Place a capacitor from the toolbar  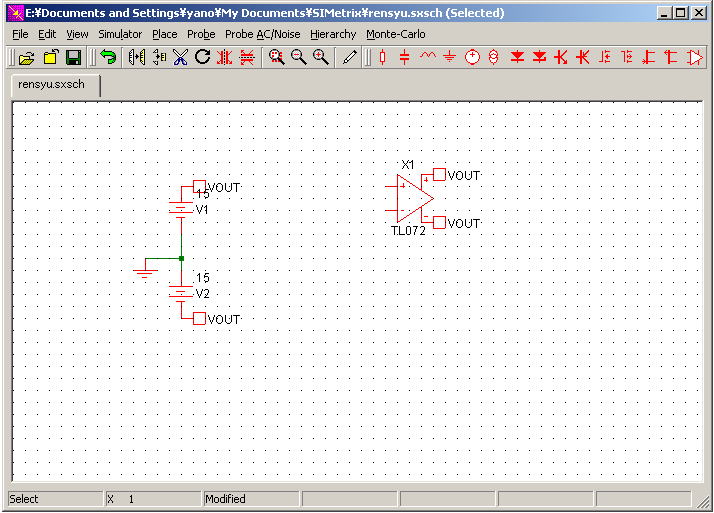coord(404,58)
